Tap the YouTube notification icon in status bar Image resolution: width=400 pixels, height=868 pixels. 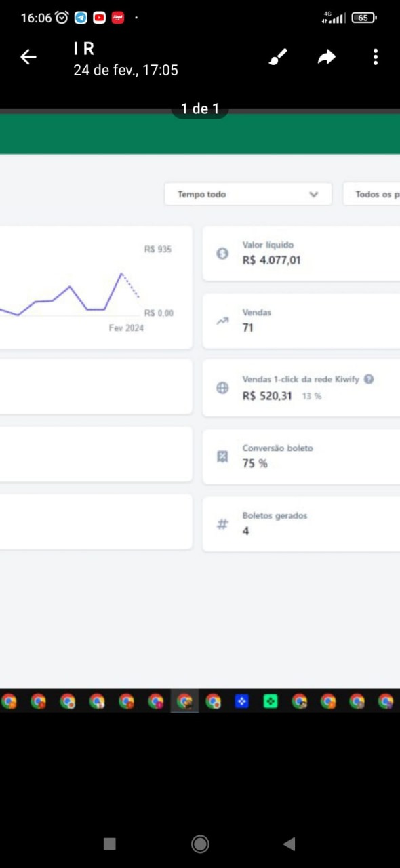click(99, 18)
